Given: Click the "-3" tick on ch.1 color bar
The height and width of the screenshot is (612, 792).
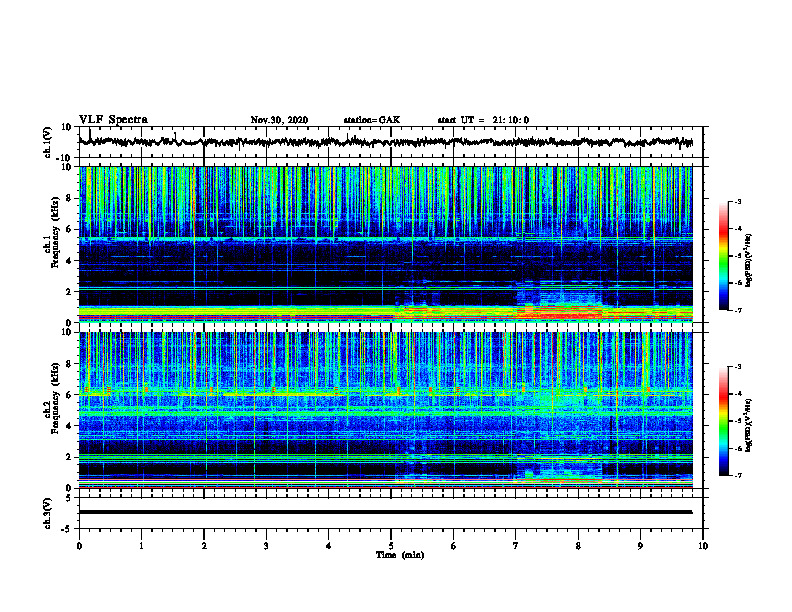Looking at the screenshot, I should coord(737,202).
